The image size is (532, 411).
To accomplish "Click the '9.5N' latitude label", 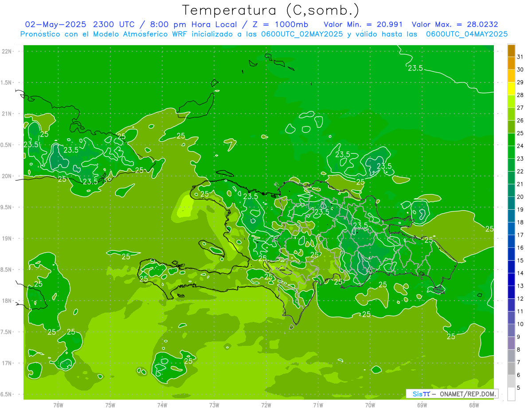I will coord(6,207).
